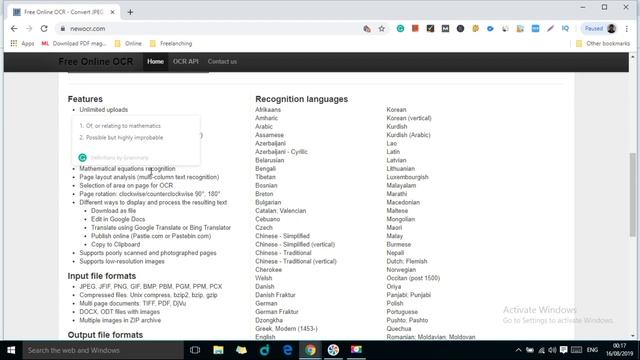
Task: Open the Freelanching bookmarks folder
Action: [x=171, y=43]
